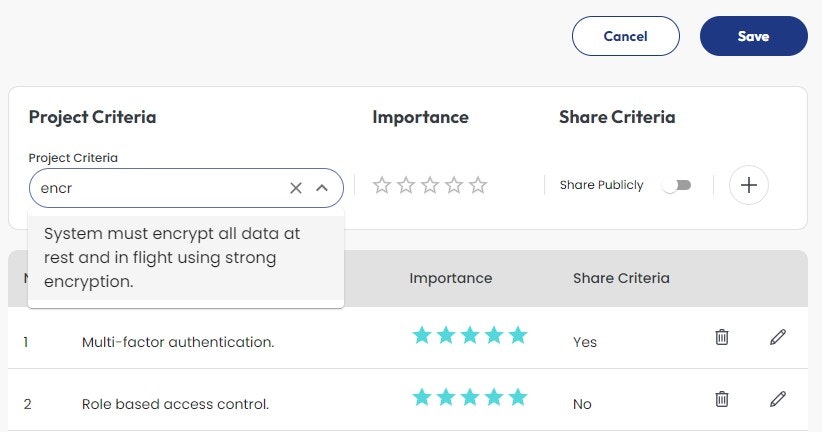Click the Share Criteria column header
The image size is (822, 432).
coord(621,278)
